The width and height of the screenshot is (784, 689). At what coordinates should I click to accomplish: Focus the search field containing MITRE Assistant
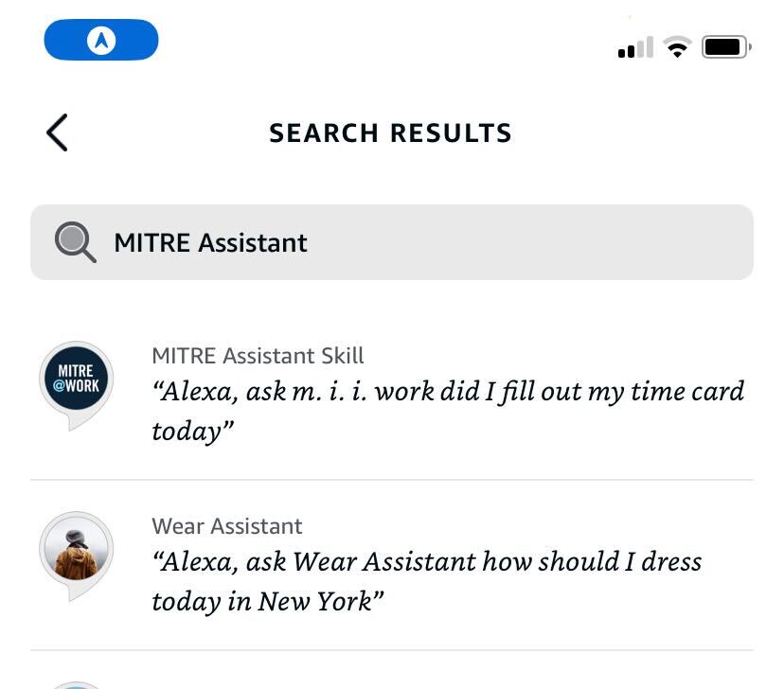click(426, 242)
